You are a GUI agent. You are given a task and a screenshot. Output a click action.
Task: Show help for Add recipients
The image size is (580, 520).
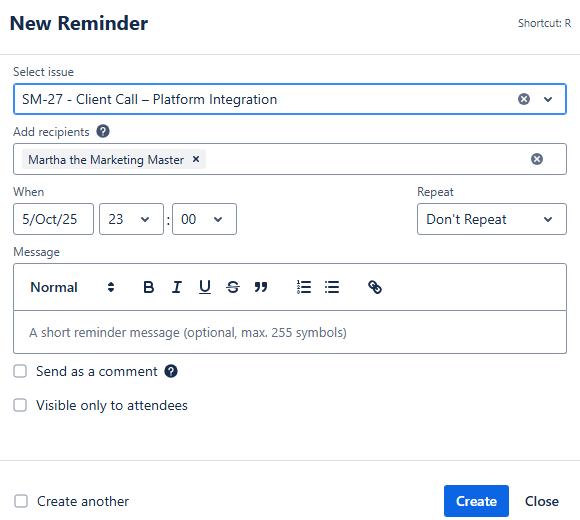103,131
